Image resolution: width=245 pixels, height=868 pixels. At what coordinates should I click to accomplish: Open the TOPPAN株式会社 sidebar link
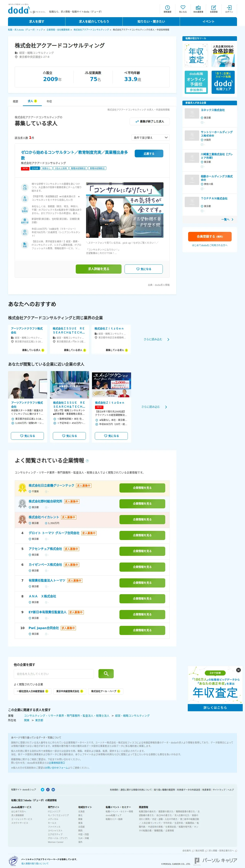coord(214,199)
